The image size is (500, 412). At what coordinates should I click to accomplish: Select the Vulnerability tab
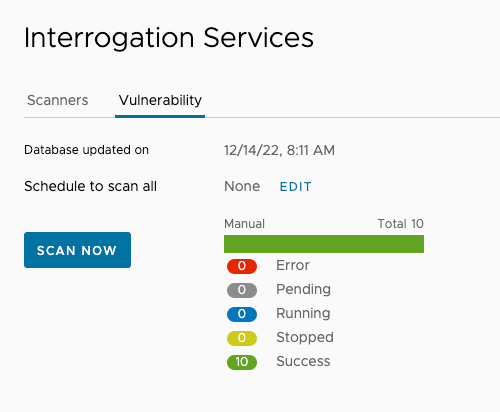click(x=160, y=100)
